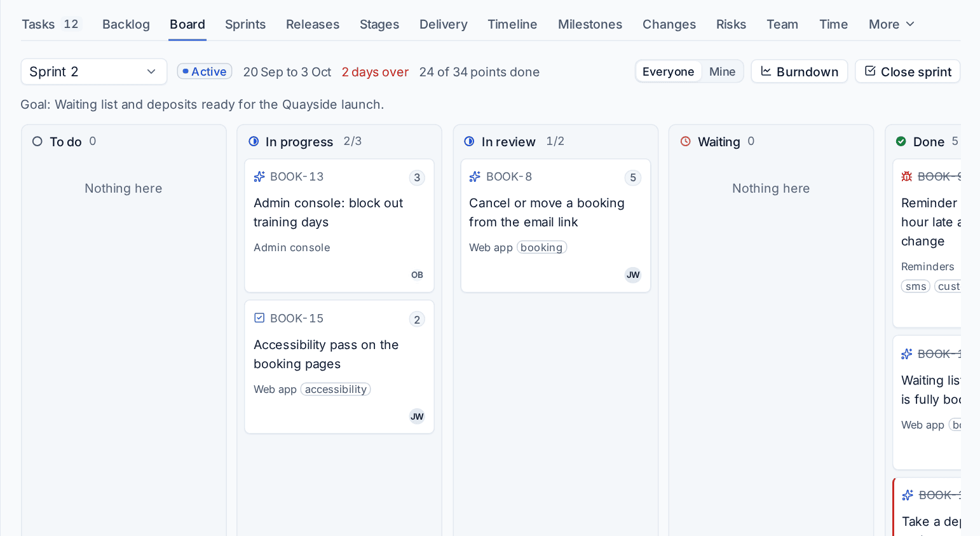Click the feature icon on the BOOK-8 card
The image size is (980, 536).
click(475, 177)
